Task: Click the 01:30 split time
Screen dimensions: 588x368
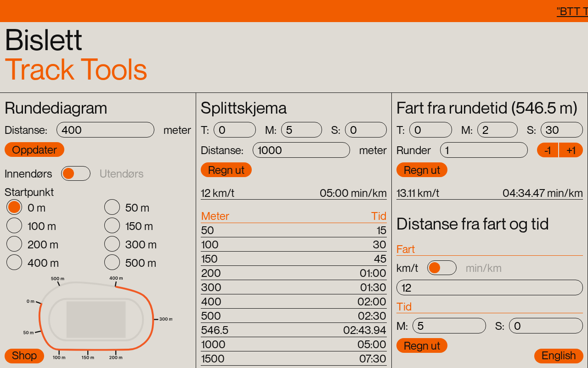Action: [x=373, y=287]
